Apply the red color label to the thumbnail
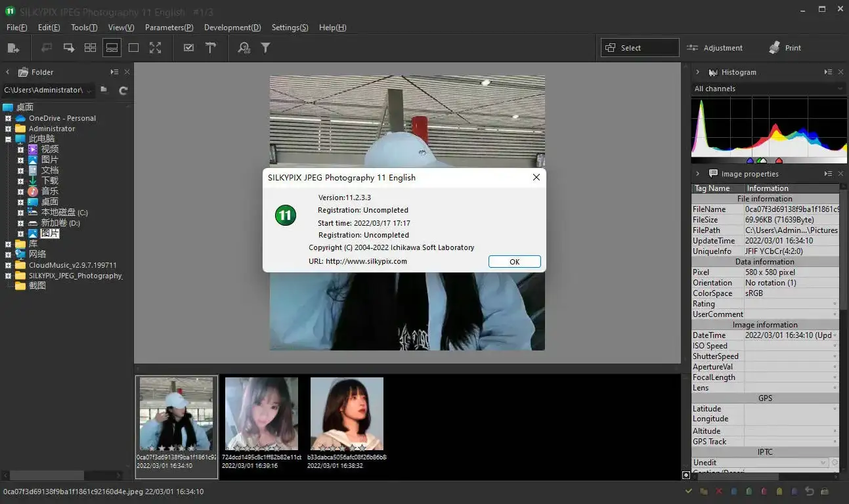 763,491
